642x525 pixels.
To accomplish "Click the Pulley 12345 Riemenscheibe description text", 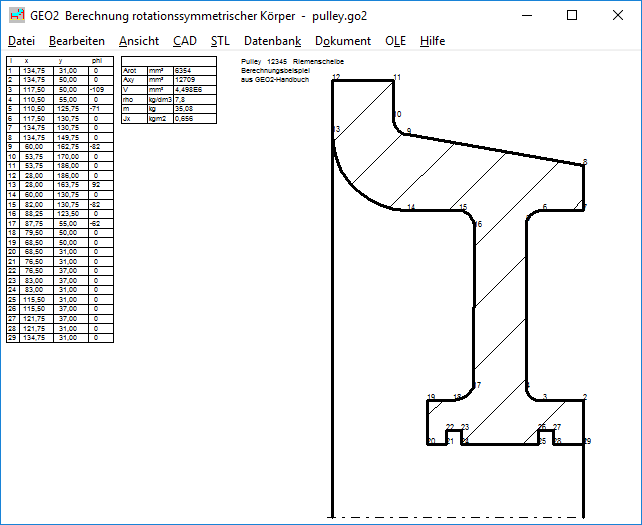I will 292,61.
